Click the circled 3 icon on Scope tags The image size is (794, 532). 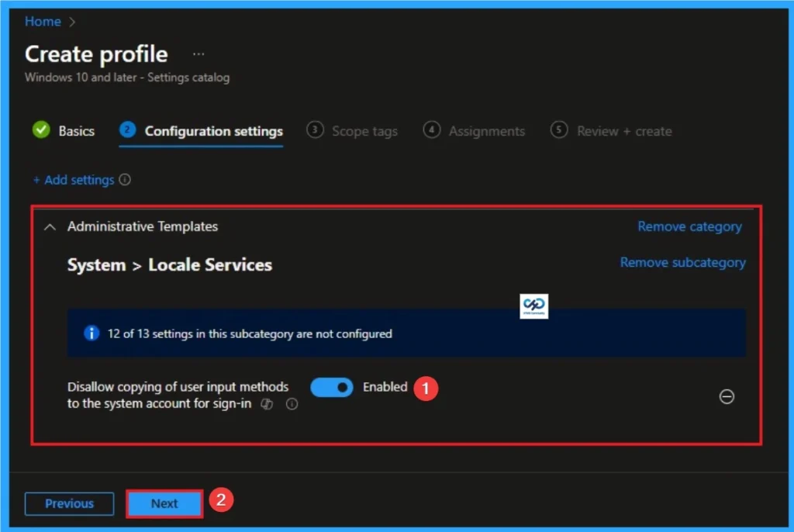(x=315, y=130)
